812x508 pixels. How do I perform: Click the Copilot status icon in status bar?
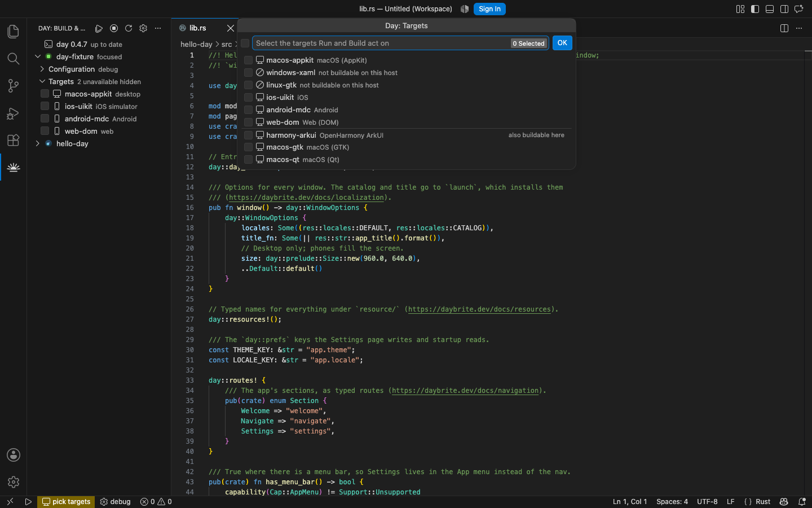[784, 502]
